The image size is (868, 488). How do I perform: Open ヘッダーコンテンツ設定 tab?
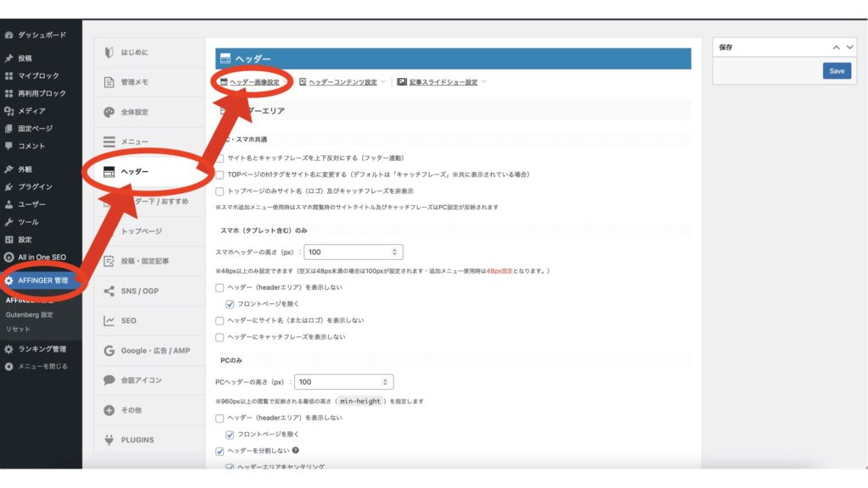[342, 82]
